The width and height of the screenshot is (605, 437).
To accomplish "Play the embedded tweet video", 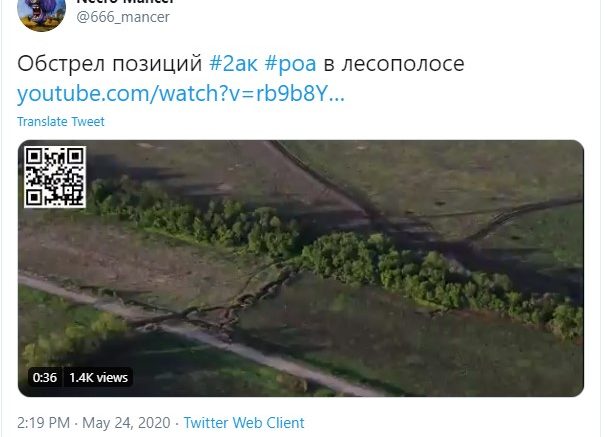I will click(301, 268).
